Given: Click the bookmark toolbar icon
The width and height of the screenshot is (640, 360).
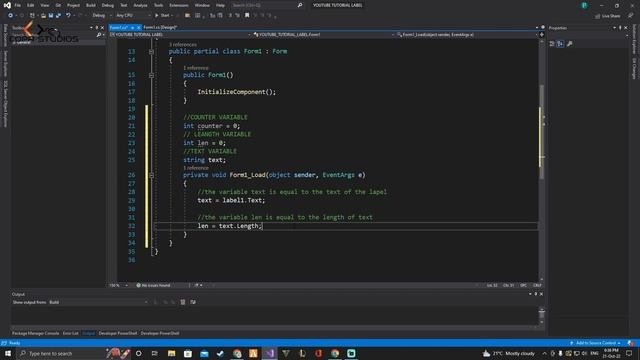Looking at the screenshot, I should [247, 16].
